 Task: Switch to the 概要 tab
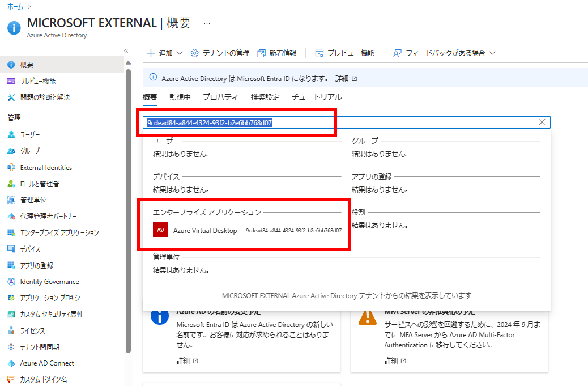(x=150, y=97)
